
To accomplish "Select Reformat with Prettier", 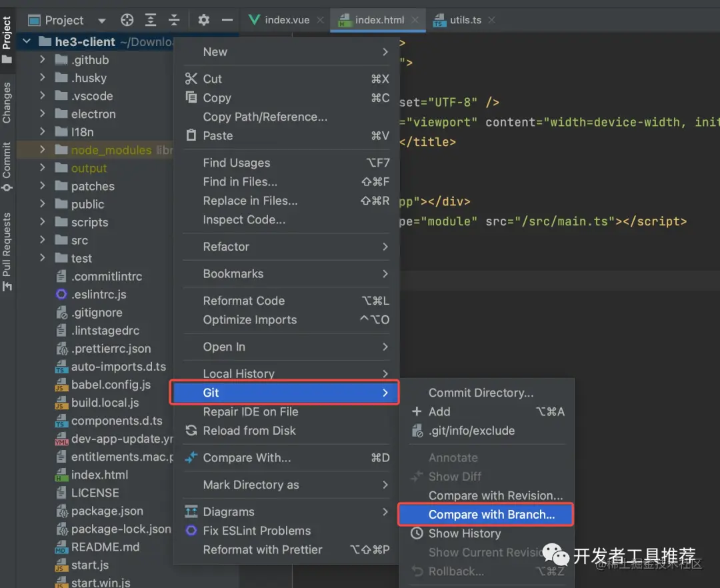I will pos(287,549).
